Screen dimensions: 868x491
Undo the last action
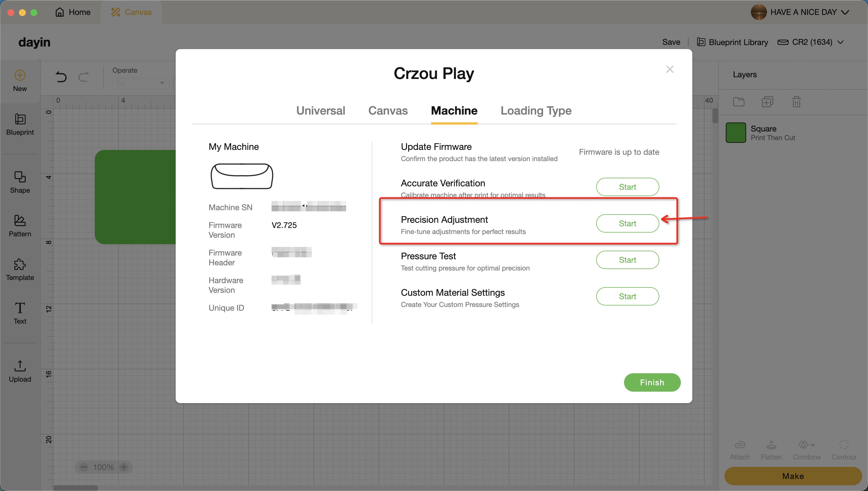(61, 77)
